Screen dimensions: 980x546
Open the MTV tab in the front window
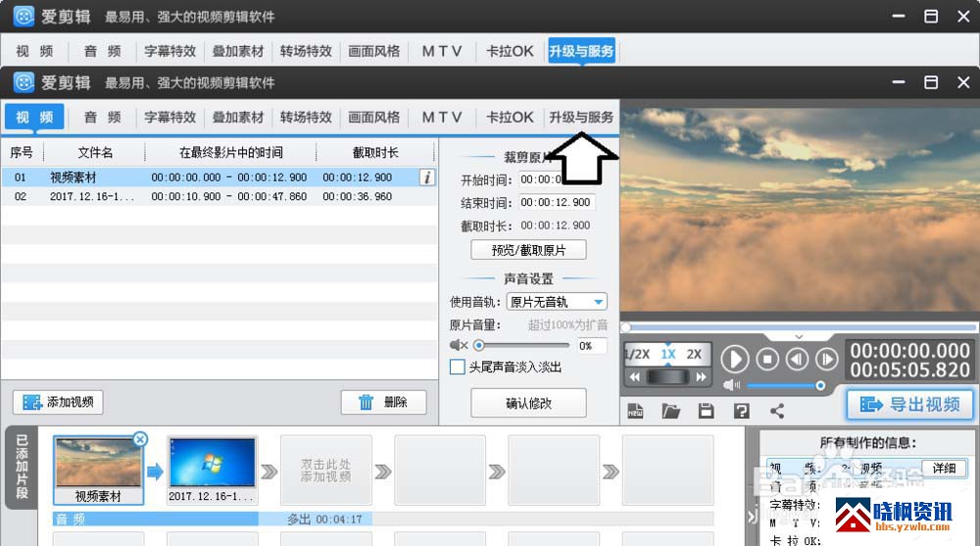[441, 117]
